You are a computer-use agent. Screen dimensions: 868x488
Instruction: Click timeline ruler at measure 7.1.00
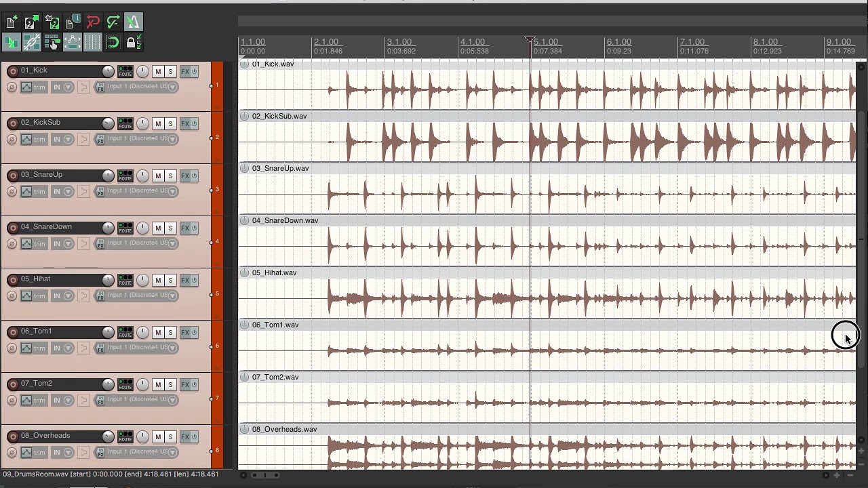pyautogui.click(x=693, y=42)
